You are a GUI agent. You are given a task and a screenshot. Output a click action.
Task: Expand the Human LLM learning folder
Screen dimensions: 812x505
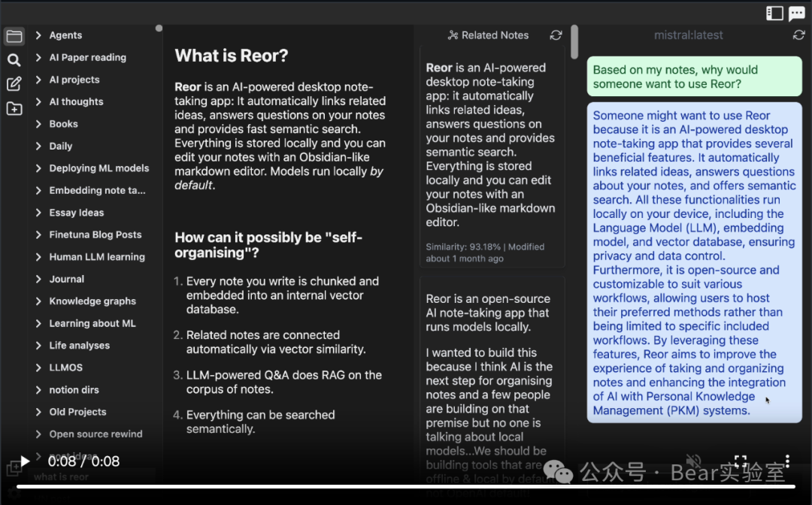[x=38, y=257]
